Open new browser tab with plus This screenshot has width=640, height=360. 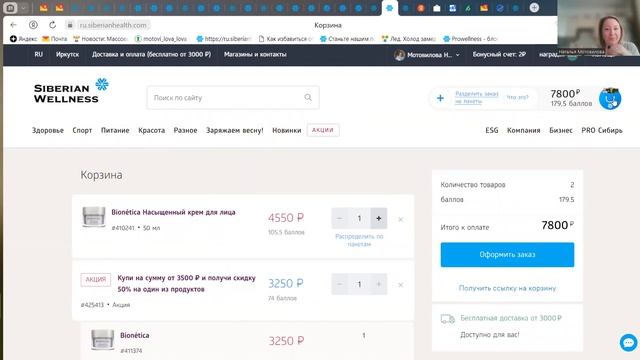coord(534,7)
